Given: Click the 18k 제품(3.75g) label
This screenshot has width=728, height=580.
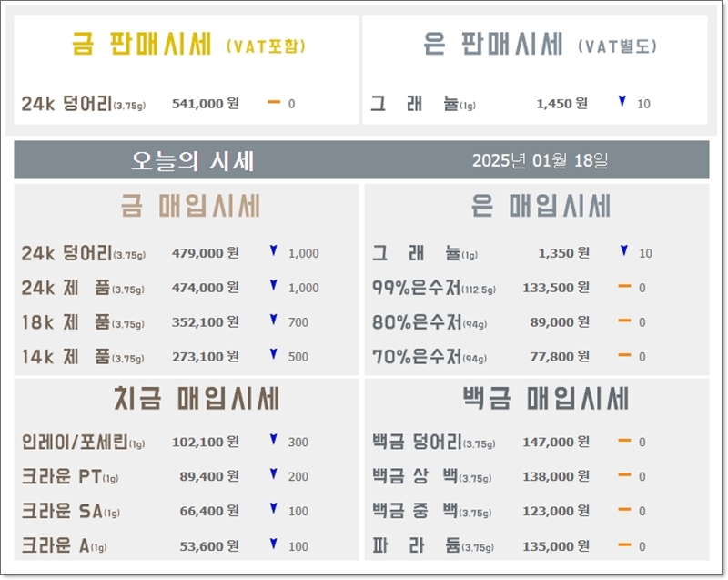Looking at the screenshot, I should pos(83,321).
